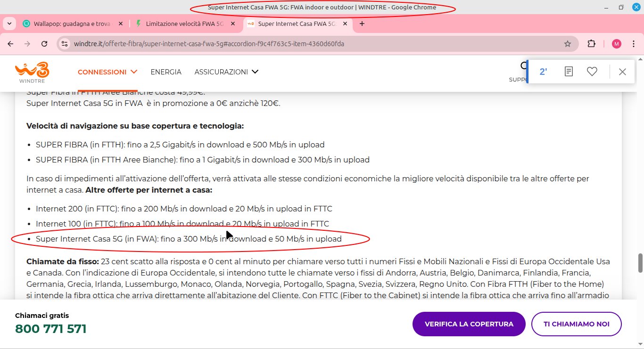Click the "Internet 100 (in FTTC)" bullet
This screenshot has width=644, height=349.
tap(182, 224)
